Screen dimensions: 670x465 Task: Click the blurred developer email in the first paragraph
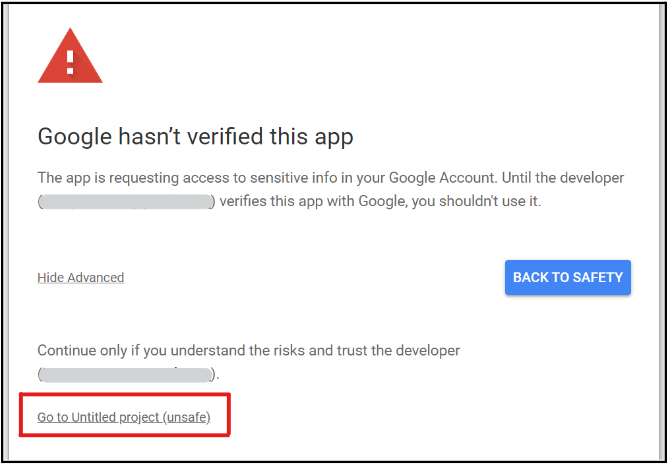[126, 201]
